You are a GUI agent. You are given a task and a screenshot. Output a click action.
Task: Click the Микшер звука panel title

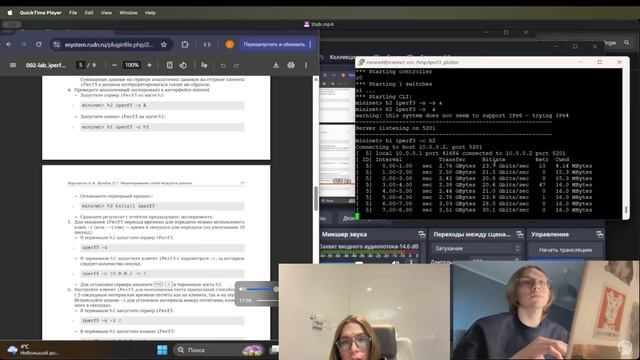click(344, 234)
